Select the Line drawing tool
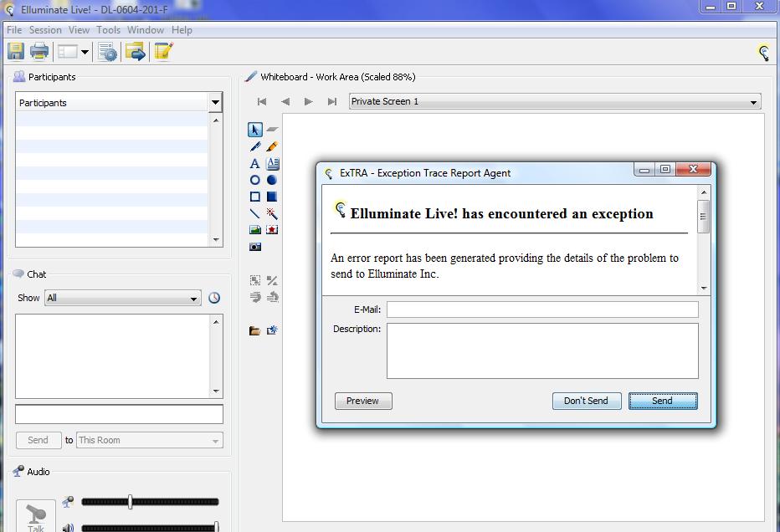 254,214
